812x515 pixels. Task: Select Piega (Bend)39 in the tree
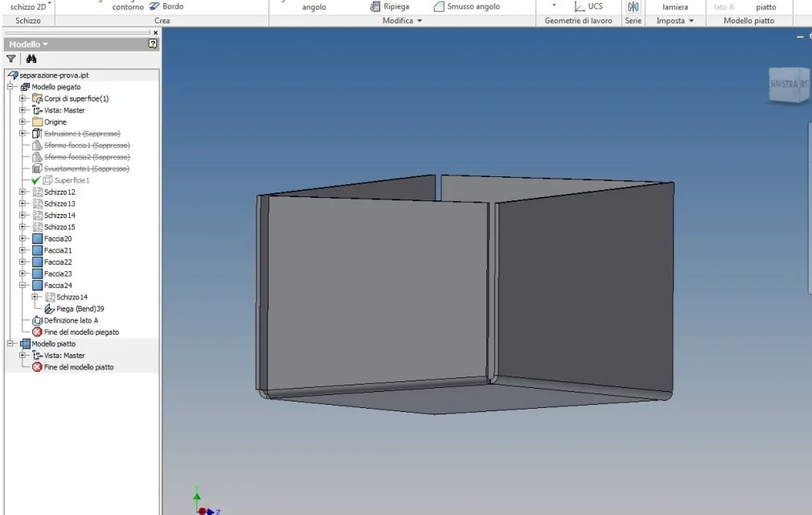point(75,309)
